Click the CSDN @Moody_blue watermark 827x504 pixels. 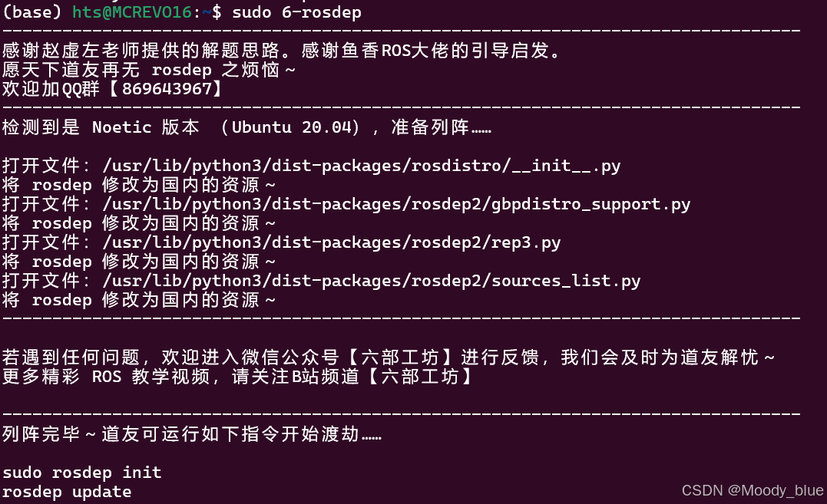pos(753,490)
